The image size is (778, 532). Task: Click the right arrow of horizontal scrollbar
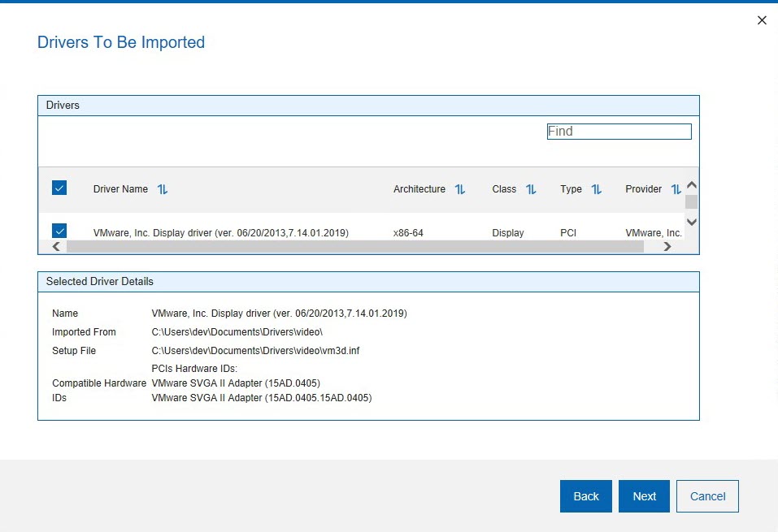tap(667, 247)
